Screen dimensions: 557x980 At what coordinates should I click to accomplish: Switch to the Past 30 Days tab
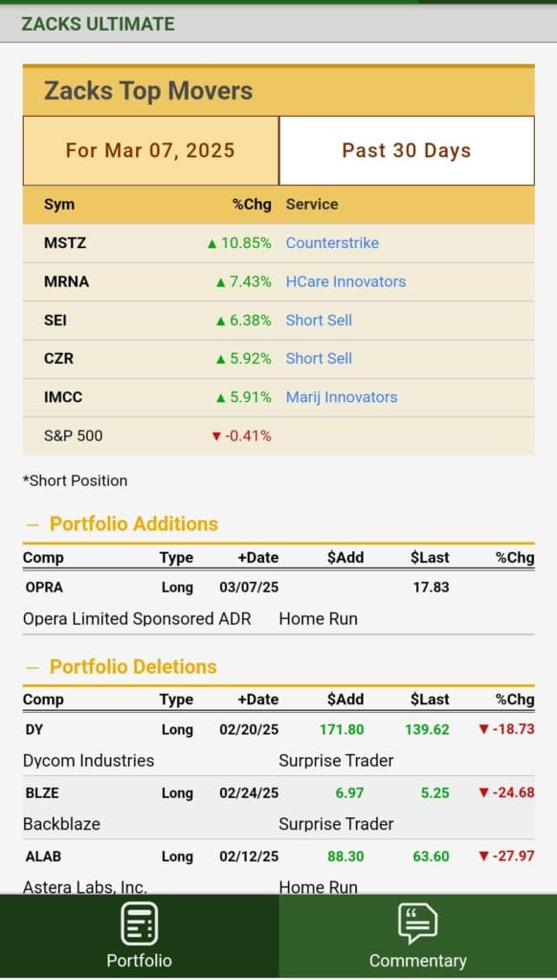tap(406, 150)
